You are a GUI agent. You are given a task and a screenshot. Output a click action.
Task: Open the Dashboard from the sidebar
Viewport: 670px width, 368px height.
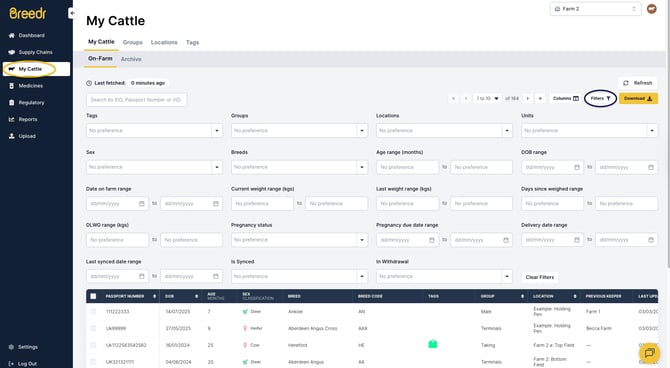point(27,35)
